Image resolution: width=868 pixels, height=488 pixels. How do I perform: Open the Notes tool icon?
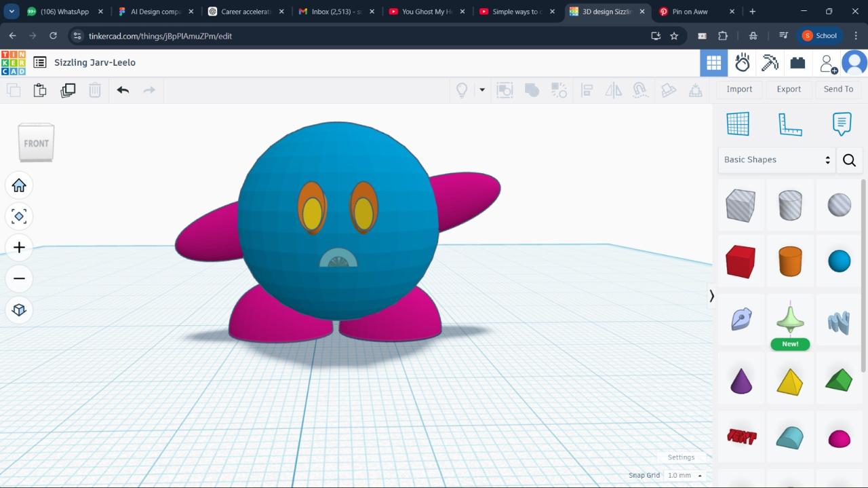pos(842,124)
